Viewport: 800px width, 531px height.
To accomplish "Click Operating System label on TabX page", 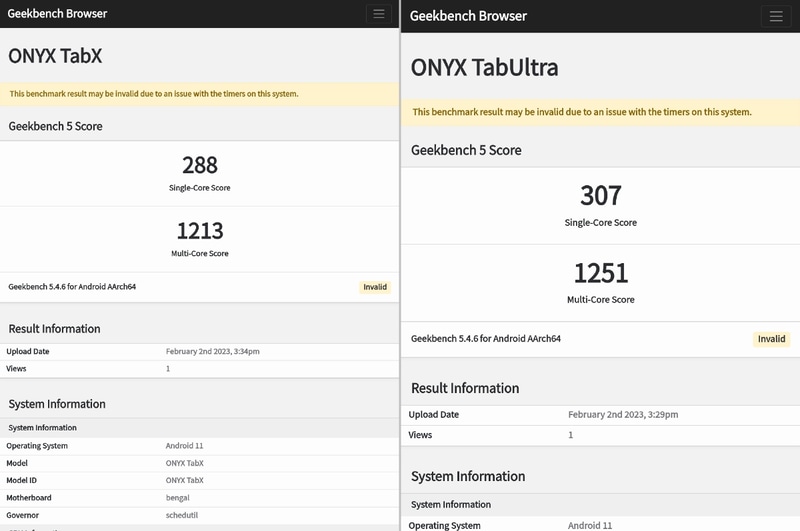I will coord(37,446).
